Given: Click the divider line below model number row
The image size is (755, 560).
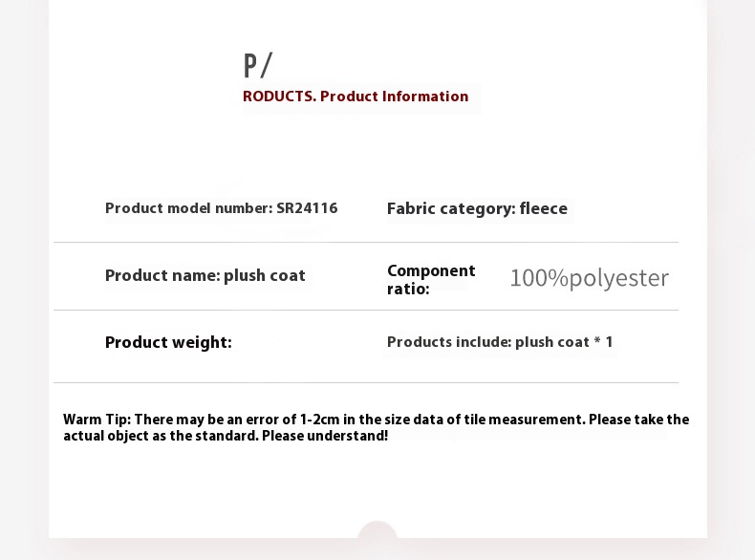Looking at the screenshot, I should (366, 242).
